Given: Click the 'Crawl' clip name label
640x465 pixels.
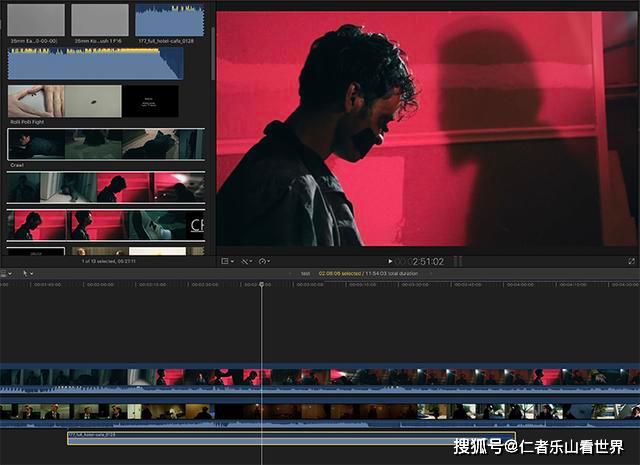Looking at the screenshot, I should point(17,165).
